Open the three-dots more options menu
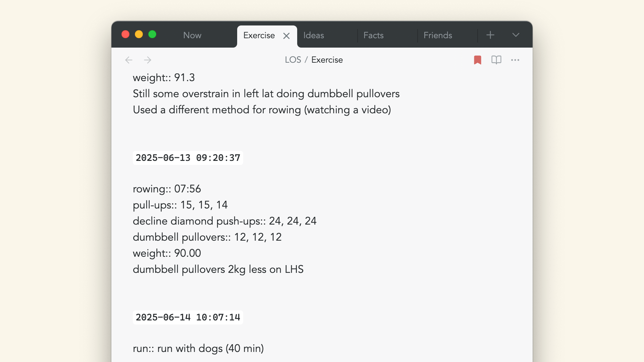 click(515, 60)
